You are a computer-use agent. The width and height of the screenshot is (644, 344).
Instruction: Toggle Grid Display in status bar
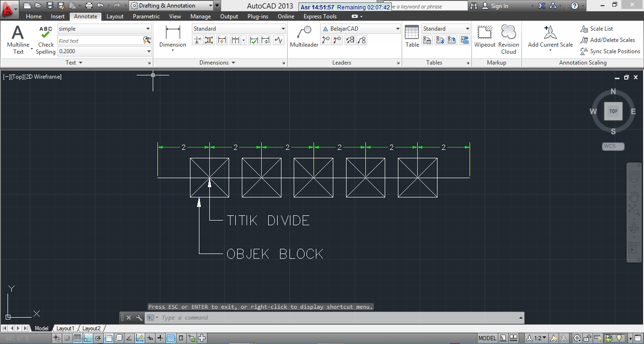[x=77, y=338]
